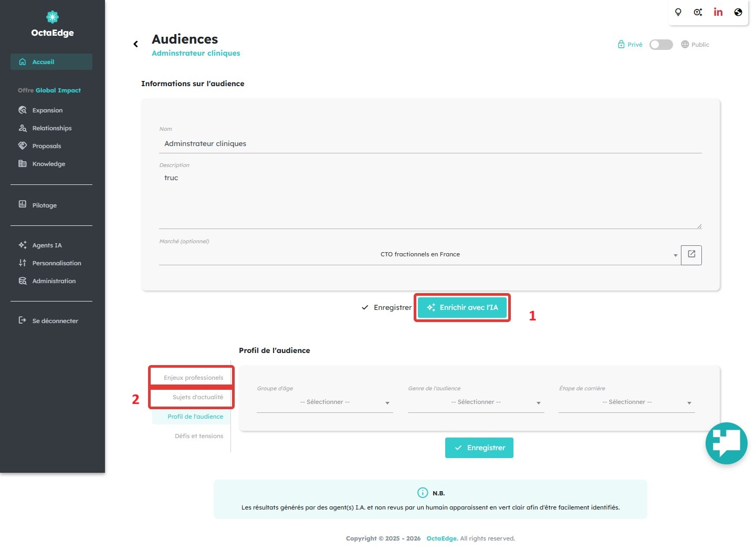This screenshot has width=756, height=550.
Task: Open the Marché dropdown
Action: tap(419, 255)
